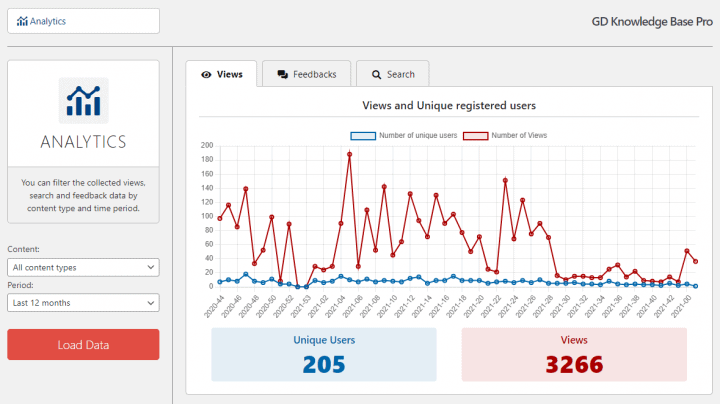Click the 2020-44 x-axis label
This screenshot has height=404, width=720.
[214, 307]
